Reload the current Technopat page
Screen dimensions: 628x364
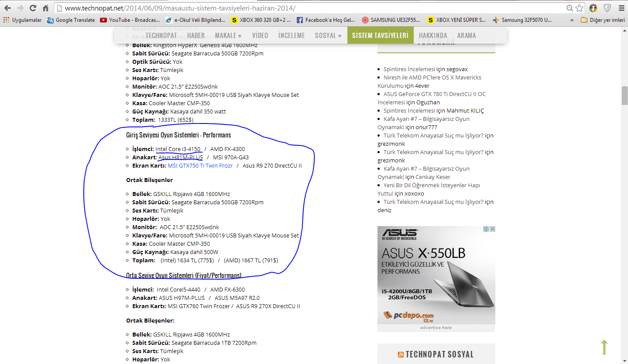click(x=33, y=8)
